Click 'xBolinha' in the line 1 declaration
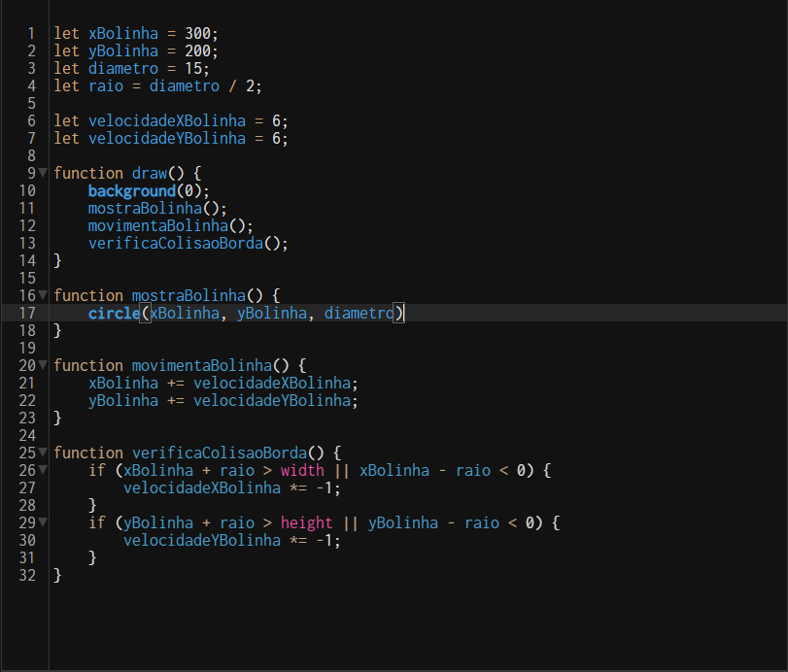 (123, 34)
